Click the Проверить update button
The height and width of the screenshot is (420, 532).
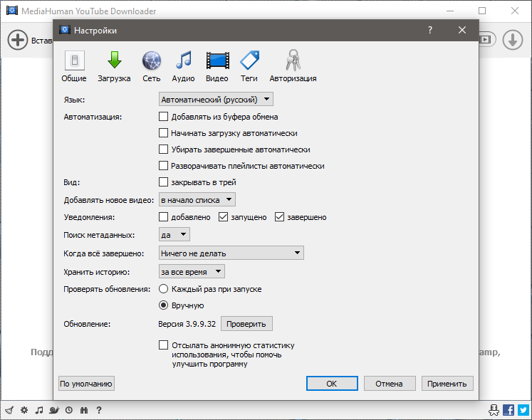tap(246, 324)
